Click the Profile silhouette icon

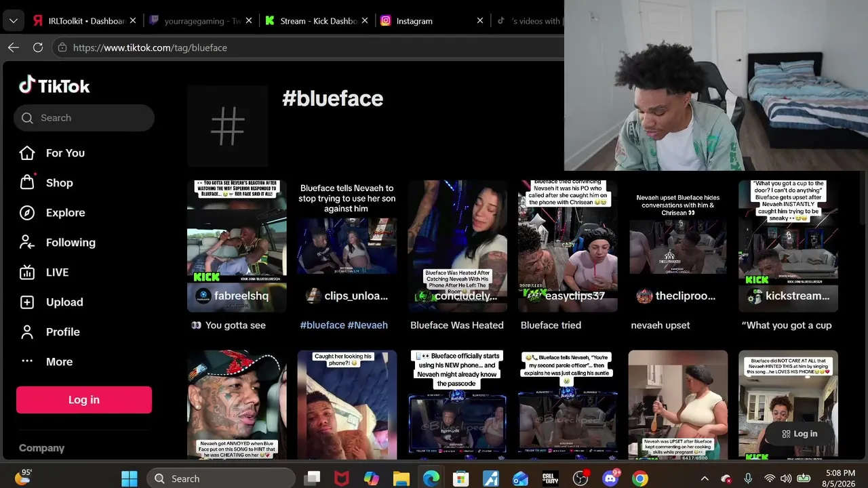point(27,332)
